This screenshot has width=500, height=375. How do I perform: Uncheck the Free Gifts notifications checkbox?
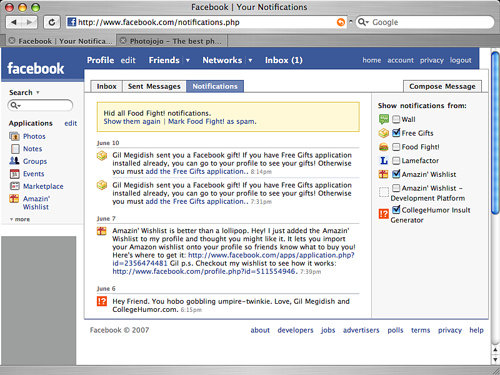(x=396, y=133)
